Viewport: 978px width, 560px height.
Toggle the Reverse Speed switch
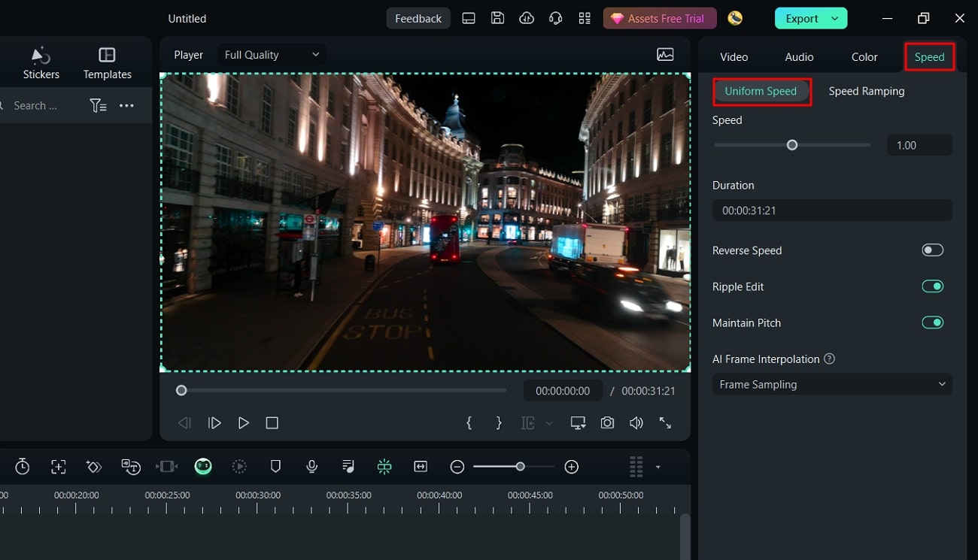pyautogui.click(x=932, y=250)
